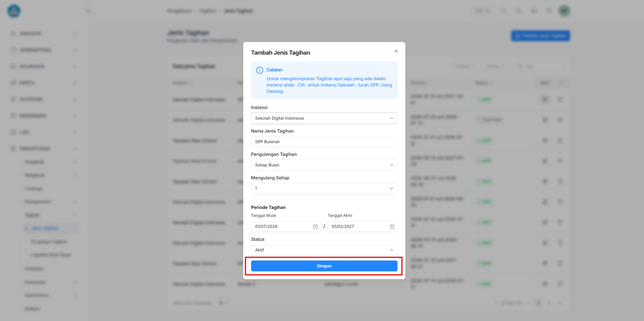Focus the Tanggal Akhir date 01/02/2027

pos(362,226)
